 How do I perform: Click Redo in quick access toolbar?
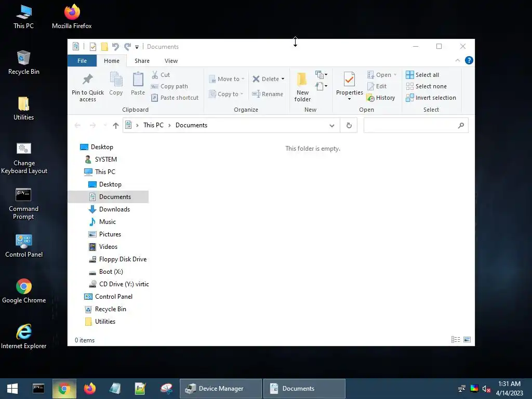click(128, 46)
